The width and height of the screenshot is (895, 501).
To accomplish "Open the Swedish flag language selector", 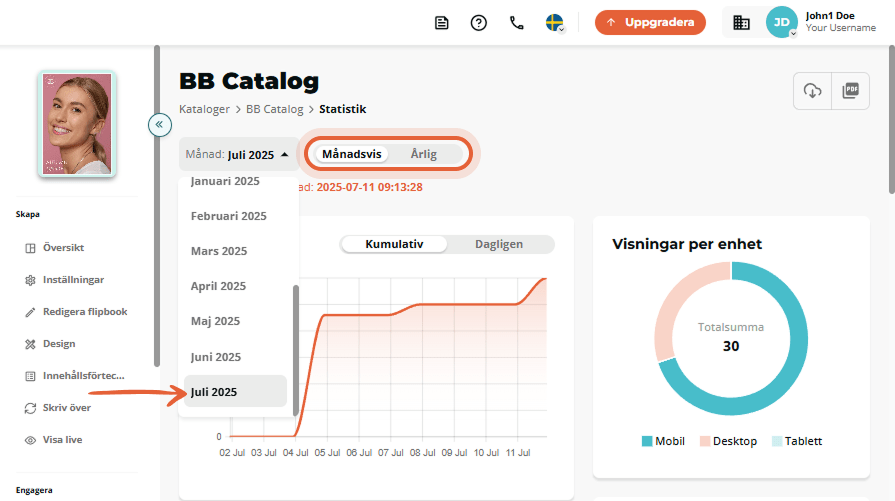I will tap(554, 23).
